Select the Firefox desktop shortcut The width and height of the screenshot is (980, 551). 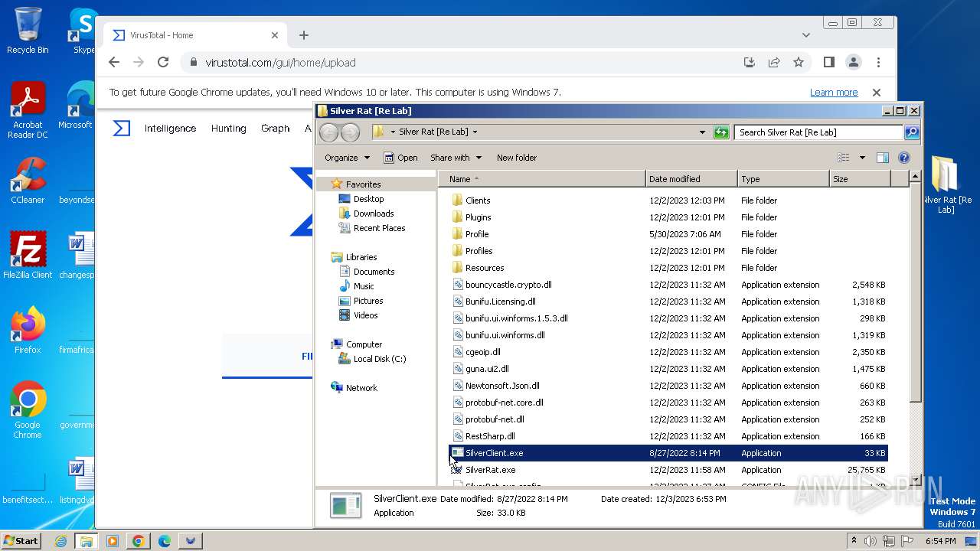pyautogui.click(x=28, y=331)
